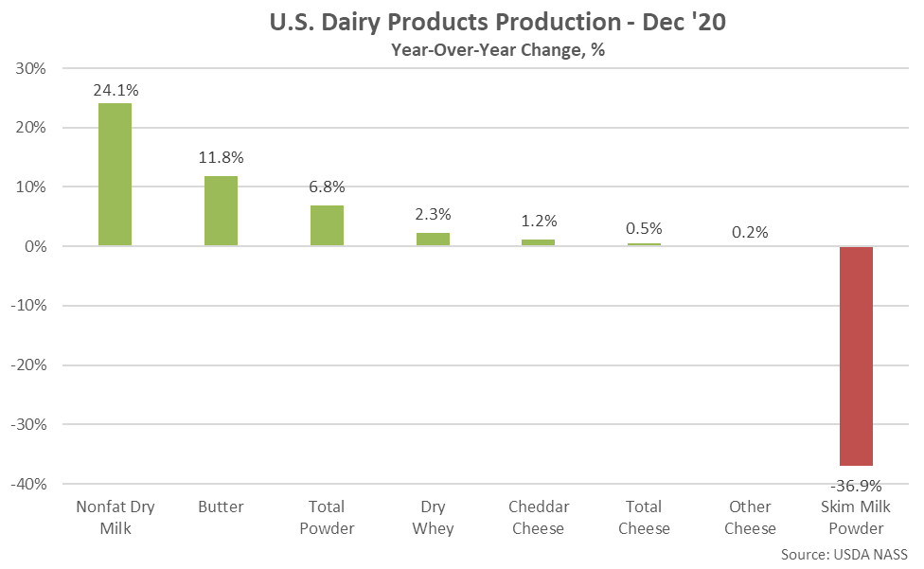Select the Dry Whey bar
Screen dimensions: 924x569
433,240
